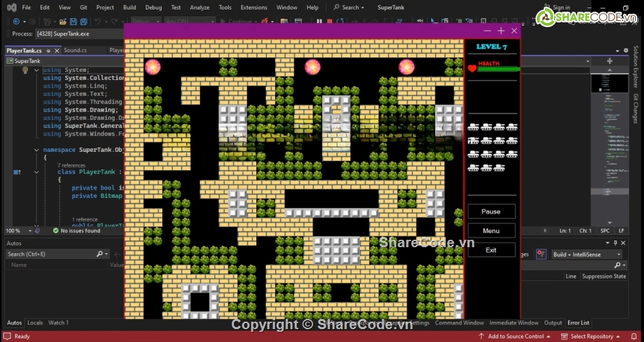Collapse the namespace SuperTank block
The height and width of the screenshot is (342, 644).
tap(37, 150)
